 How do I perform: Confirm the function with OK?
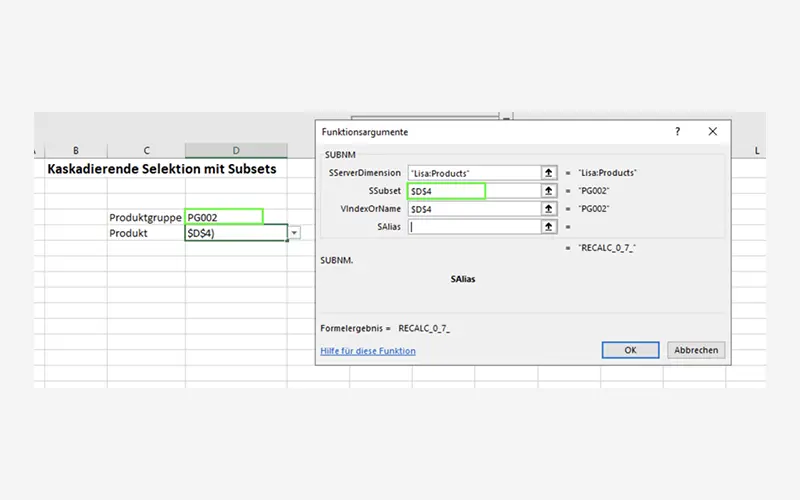click(x=630, y=350)
